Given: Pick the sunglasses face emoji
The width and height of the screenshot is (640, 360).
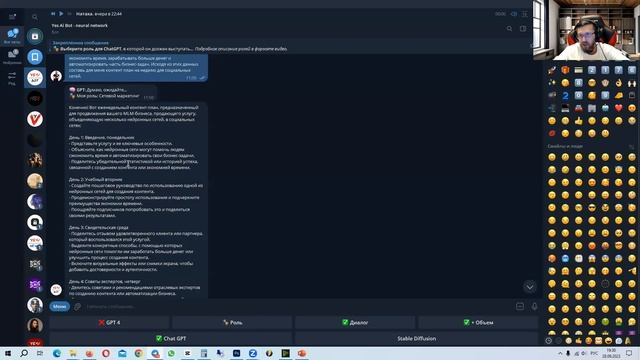Looking at the screenshot, I should click(x=592, y=208).
